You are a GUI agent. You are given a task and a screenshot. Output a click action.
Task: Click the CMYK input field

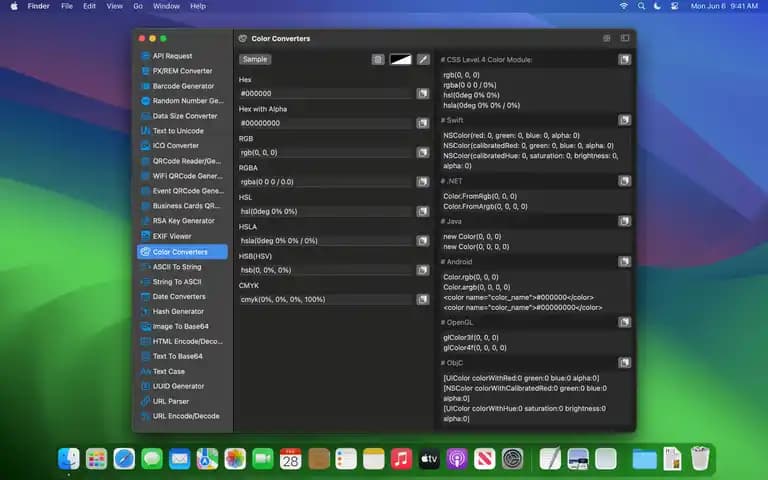coord(326,299)
